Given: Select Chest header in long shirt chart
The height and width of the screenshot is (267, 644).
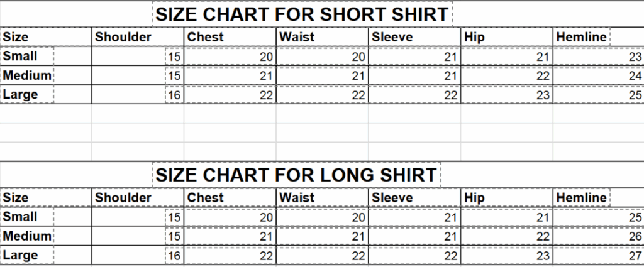Looking at the screenshot, I should [x=206, y=197].
